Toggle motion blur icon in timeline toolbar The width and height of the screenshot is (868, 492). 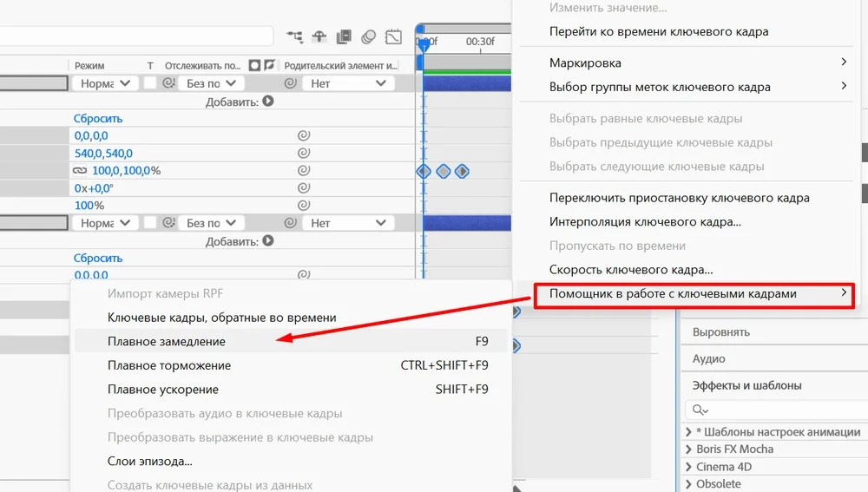pos(368,37)
